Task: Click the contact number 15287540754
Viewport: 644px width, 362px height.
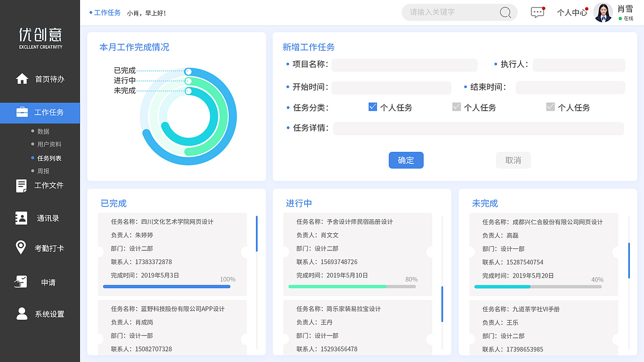Action: (x=525, y=262)
